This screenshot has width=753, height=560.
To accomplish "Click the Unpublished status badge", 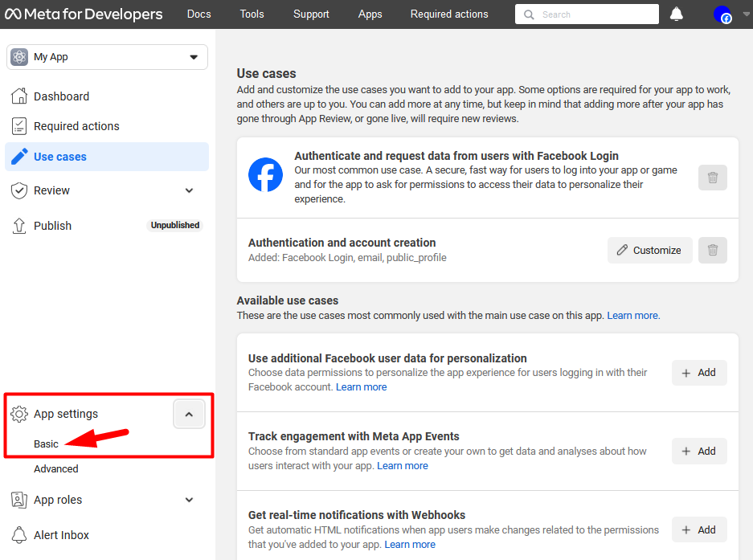I will [175, 225].
